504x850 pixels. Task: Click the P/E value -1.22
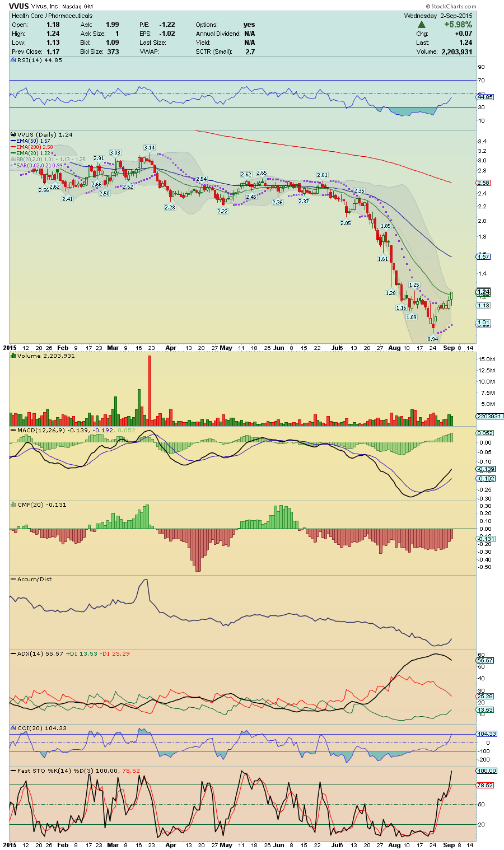click(167, 25)
